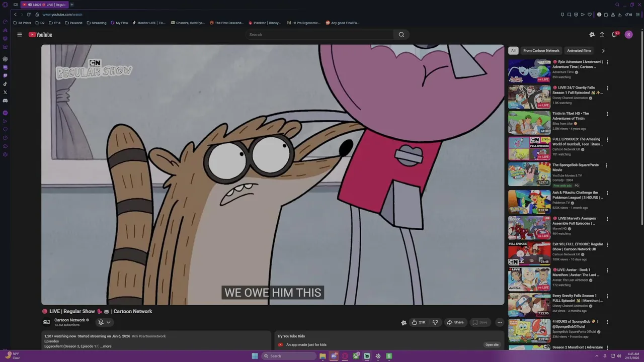Click the YouTube search magnifier button
Screen dimensions: 644x362
[x=401, y=35]
